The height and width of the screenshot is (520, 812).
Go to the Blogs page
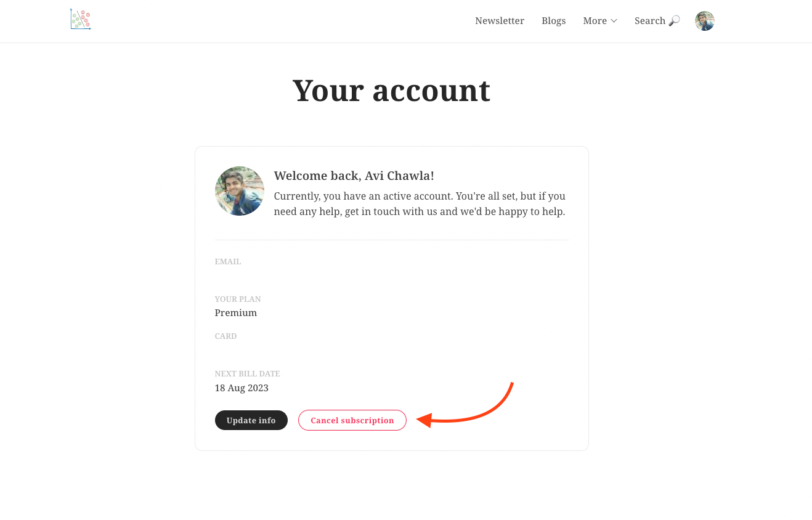pos(554,21)
